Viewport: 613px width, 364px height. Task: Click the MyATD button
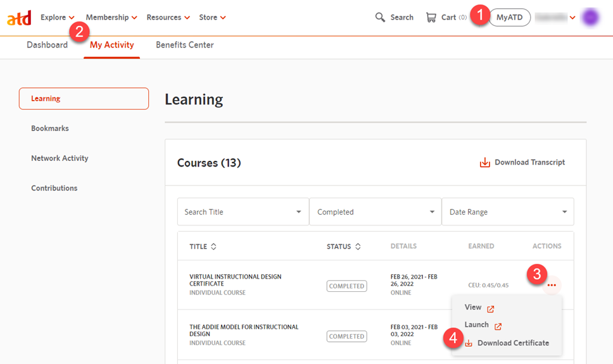510,17
